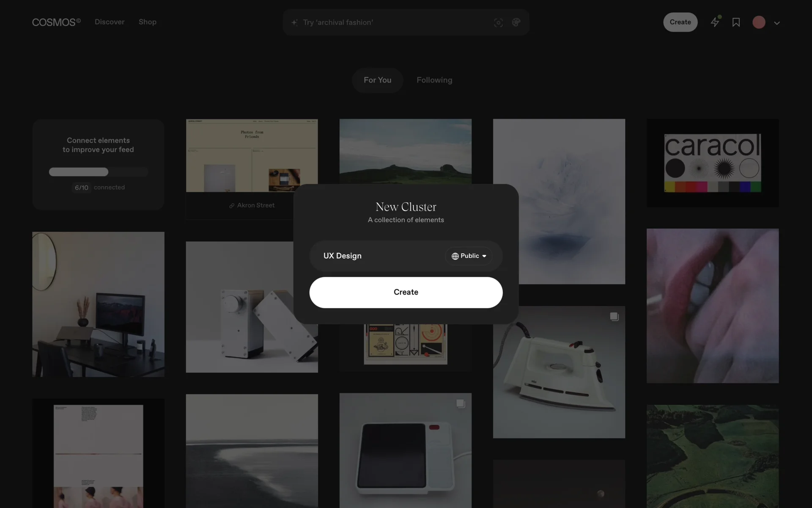Click the header Create button

(680, 22)
